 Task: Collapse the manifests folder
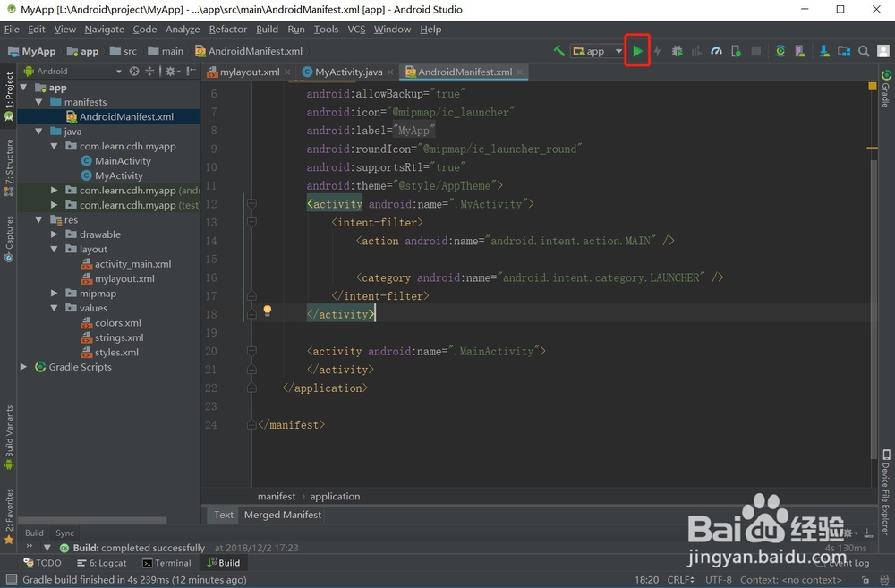pos(38,102)
